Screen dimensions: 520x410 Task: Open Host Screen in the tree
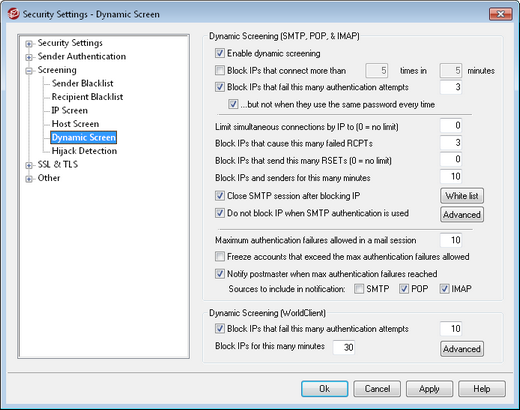tap(75, 124)
